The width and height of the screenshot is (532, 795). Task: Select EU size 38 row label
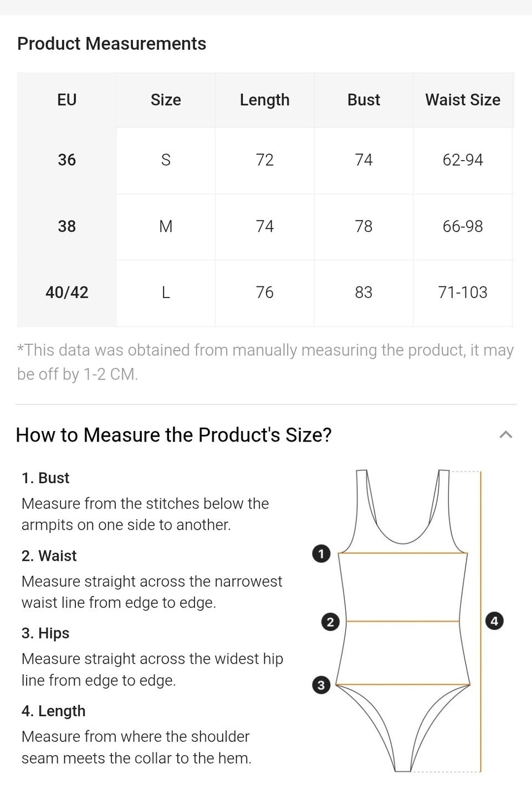pos(66,226)
